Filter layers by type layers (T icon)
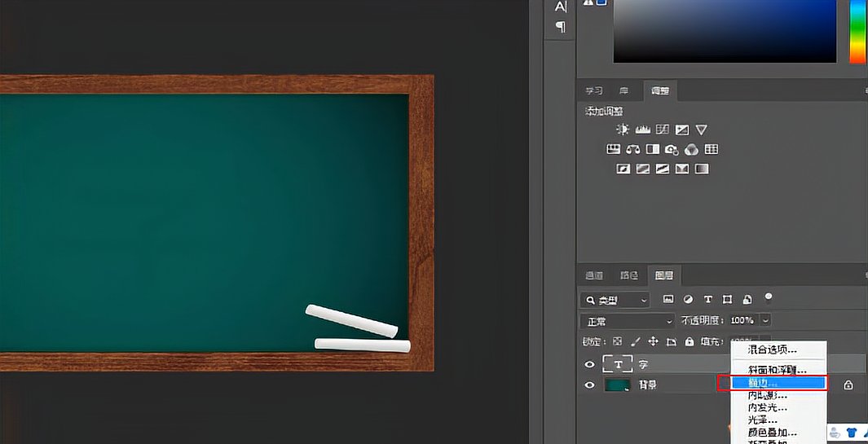 [x=707, y=299]
